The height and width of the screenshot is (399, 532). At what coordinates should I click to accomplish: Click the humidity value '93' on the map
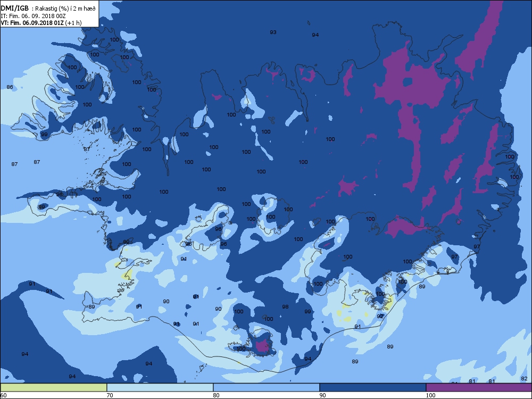(273, 32)
